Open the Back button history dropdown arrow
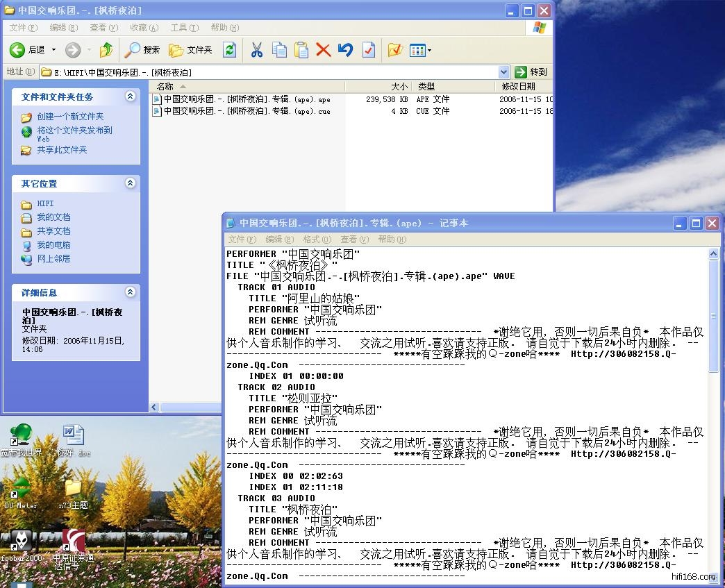725x588 pixels. 54,50
